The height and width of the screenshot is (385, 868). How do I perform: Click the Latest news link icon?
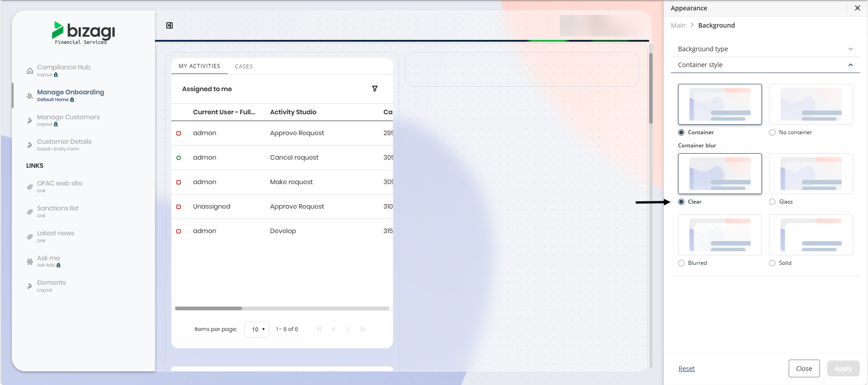pos(30,237)
